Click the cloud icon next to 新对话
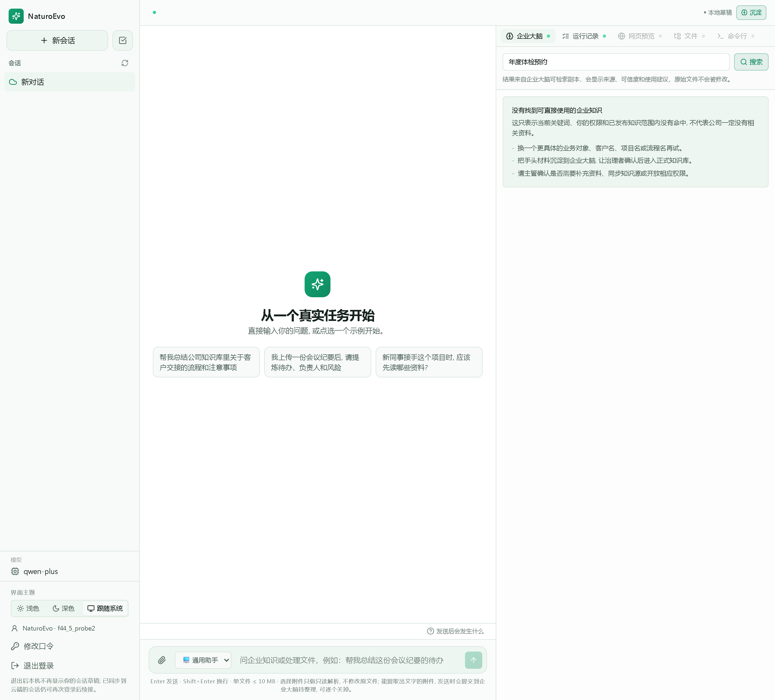The image size is (775, 700). coord(13,82)
